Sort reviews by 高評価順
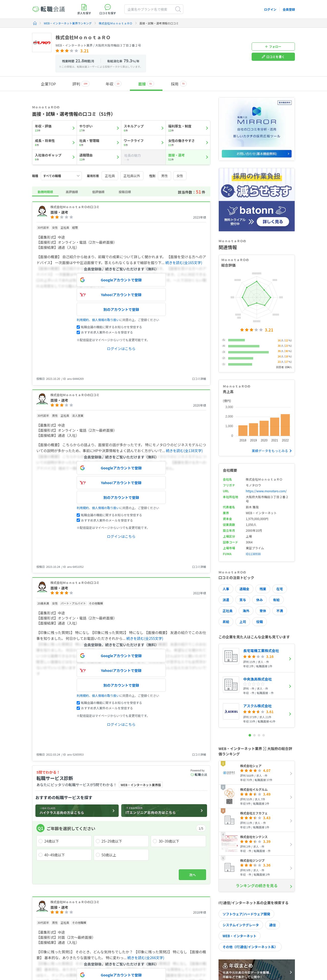This screenshot has width=327, height=980. 72,192
